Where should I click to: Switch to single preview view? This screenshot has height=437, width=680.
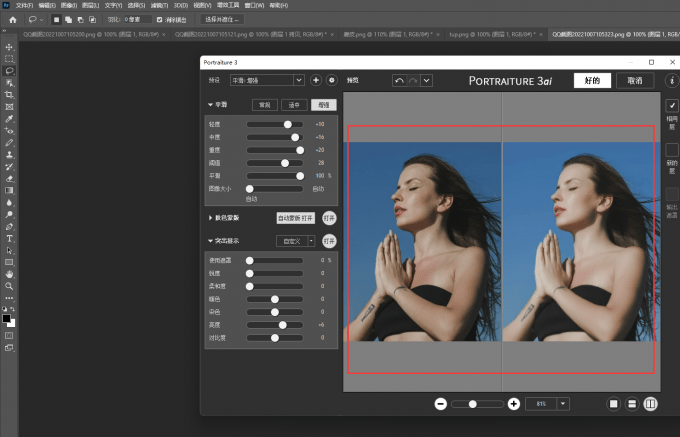click(613, 403)
